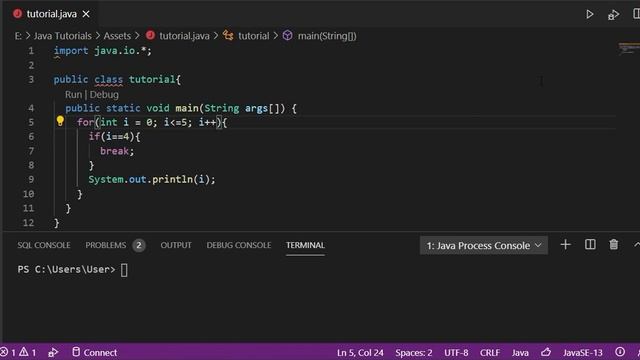Open the PROBLEMS panel tab
640x360 pixels.
tap(106, 245)
